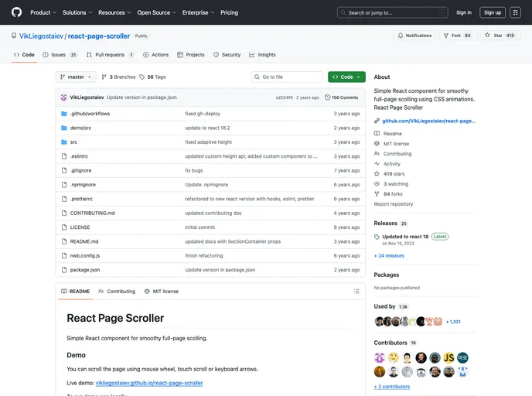
Task: Open the .npmignore file
Action: (83, 185)
